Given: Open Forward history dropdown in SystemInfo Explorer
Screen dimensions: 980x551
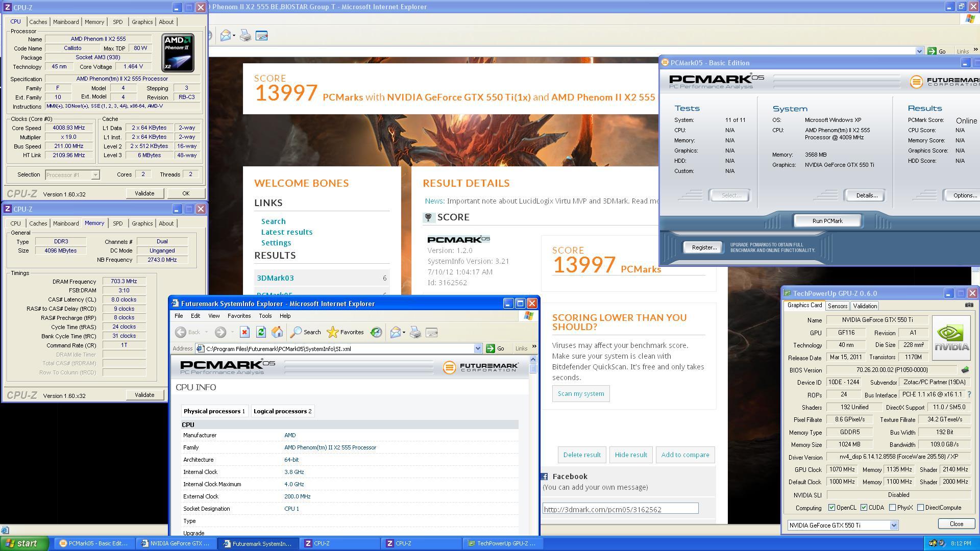Looking at the screenshot, I should point(232,333).
